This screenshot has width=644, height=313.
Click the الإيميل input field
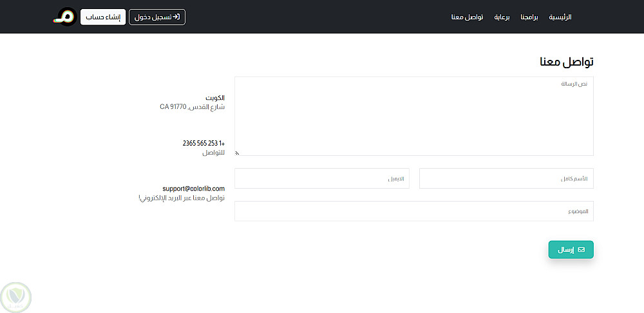322,178
